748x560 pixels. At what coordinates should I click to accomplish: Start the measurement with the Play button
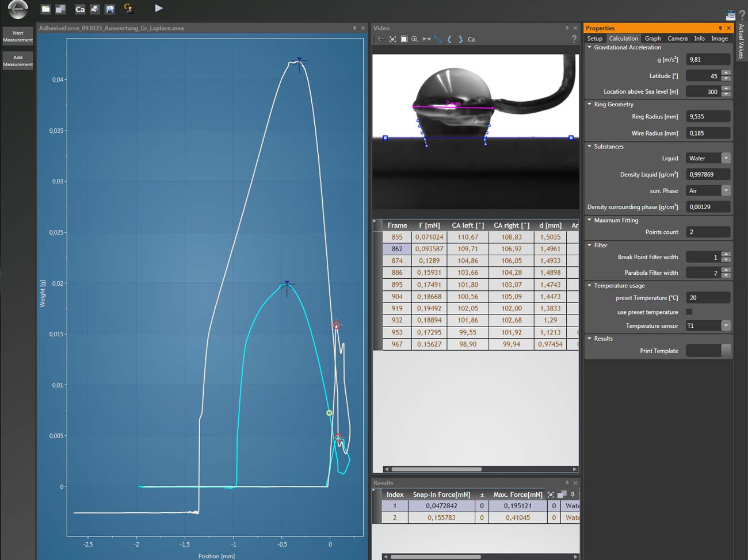coord(159,9)
